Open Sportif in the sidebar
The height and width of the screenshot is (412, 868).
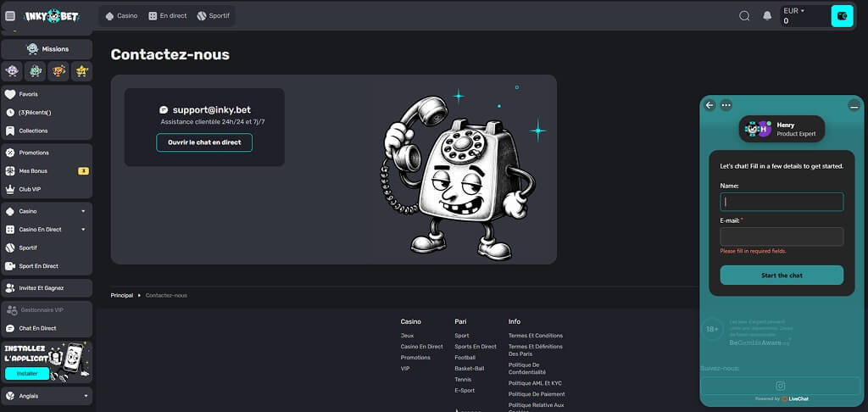coord(47,248)
